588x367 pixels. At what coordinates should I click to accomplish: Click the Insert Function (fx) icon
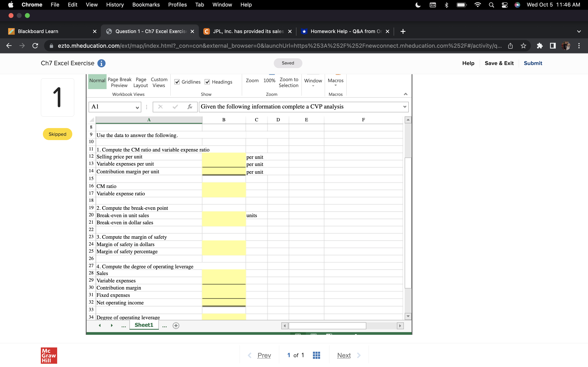[x=190, y=107]
